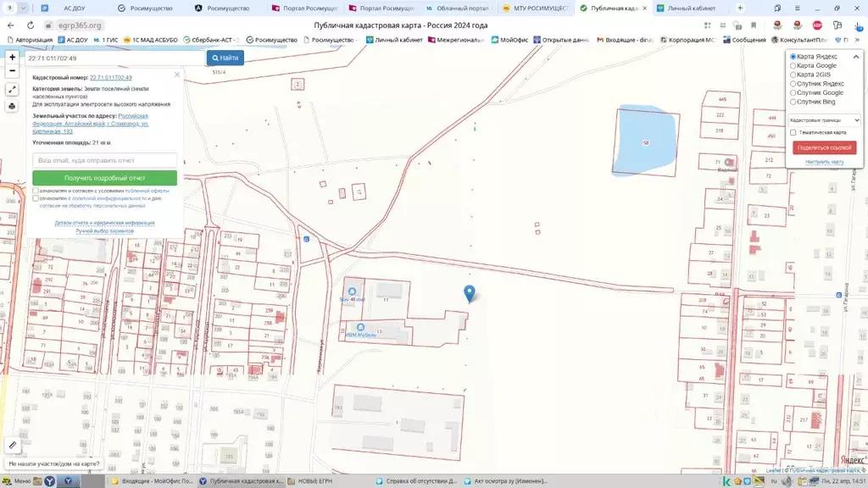Switch to the Личный кабинет browser tab
This screenshot has height=488, width=868.
click(685, 8)
